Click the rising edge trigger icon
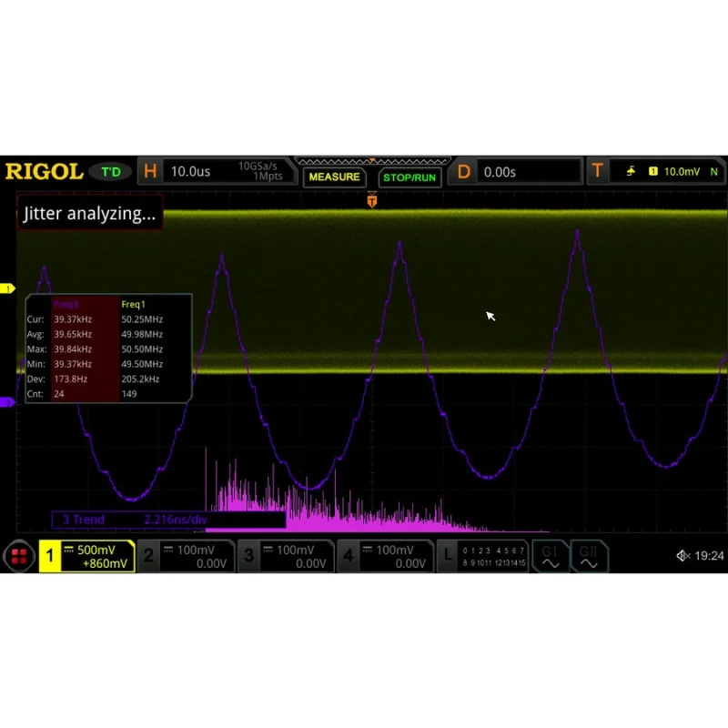Screen dimensions: 728x728 [x=631, y=171]
